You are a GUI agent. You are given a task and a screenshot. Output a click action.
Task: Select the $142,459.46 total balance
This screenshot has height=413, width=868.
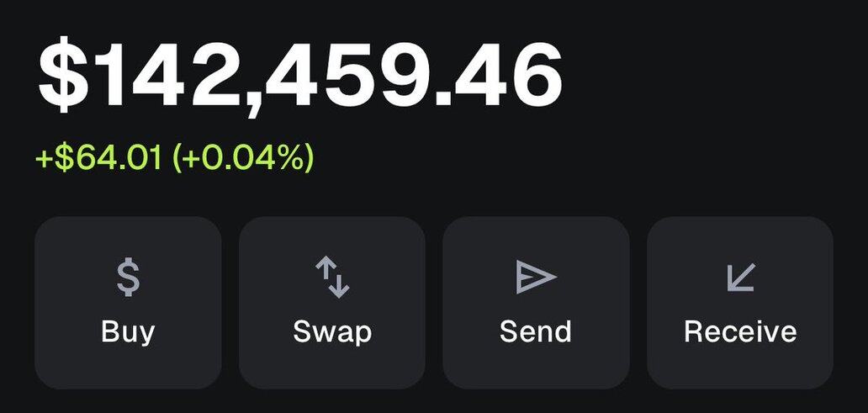tap(299, 77)
